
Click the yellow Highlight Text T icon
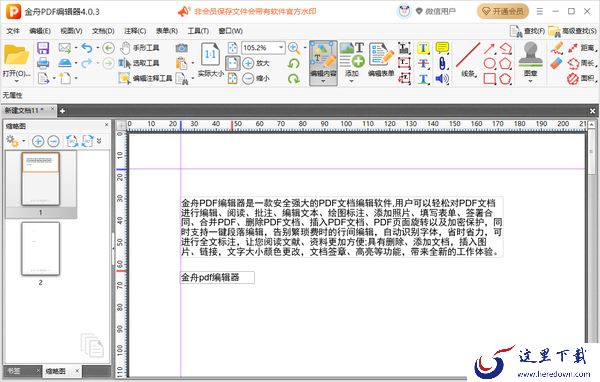(x=423, y=48)
